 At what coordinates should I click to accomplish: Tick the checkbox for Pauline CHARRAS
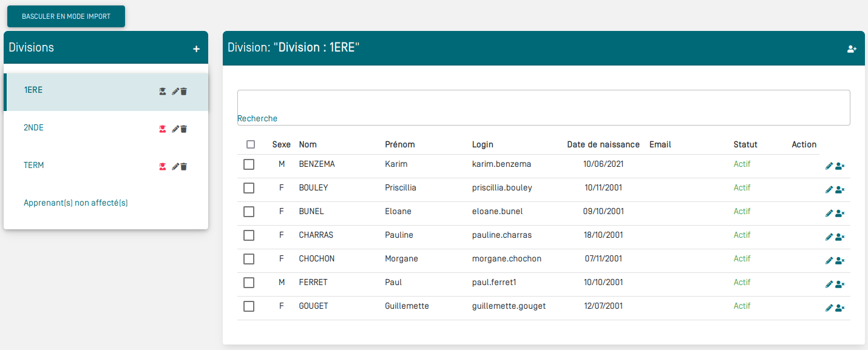(x=249, y=235)
